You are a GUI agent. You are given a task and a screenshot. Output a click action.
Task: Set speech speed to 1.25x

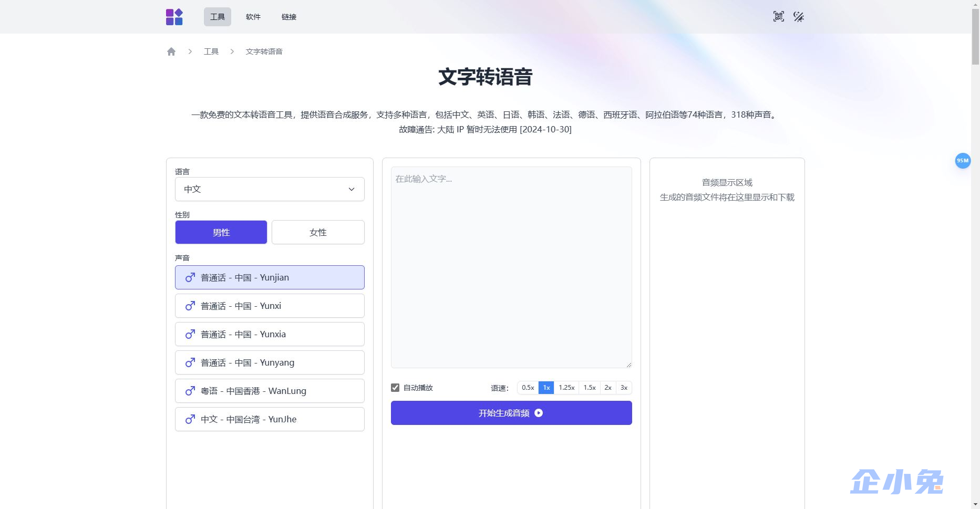tap(566, 388)
